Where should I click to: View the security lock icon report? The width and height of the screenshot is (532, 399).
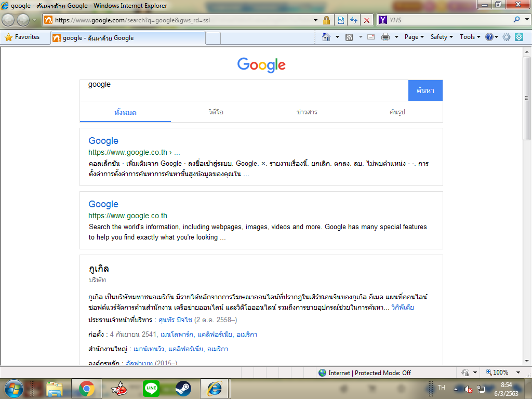[x=326, y=20]
